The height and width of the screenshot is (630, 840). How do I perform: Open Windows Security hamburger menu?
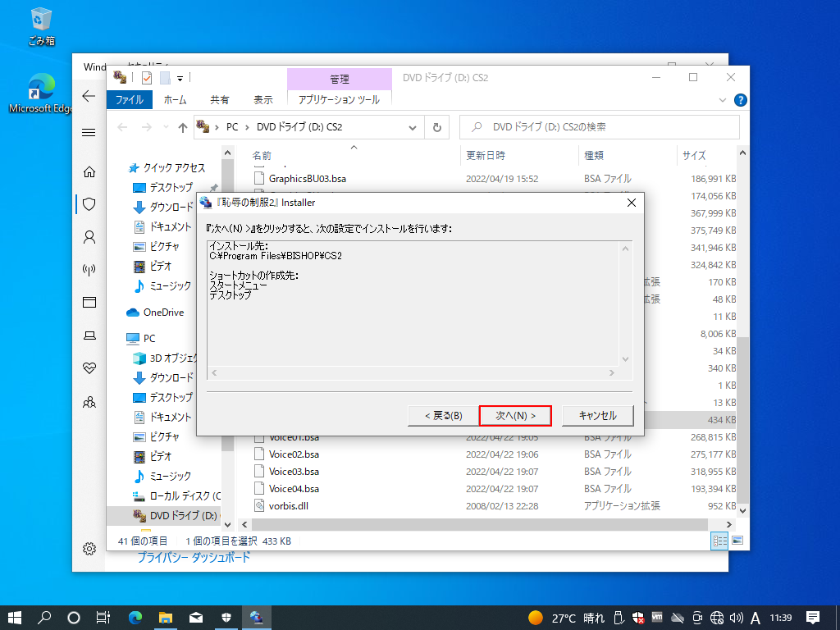[89, 132]
